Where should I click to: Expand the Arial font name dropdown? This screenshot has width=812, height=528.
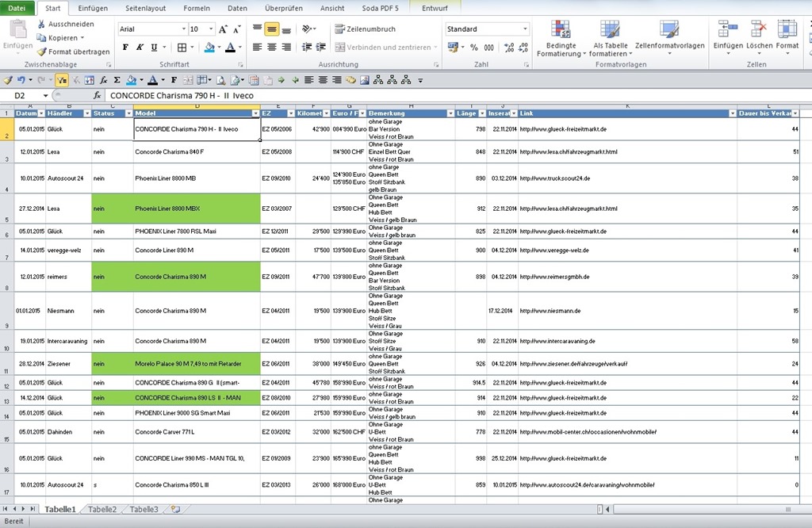click(x=182, y=29)
